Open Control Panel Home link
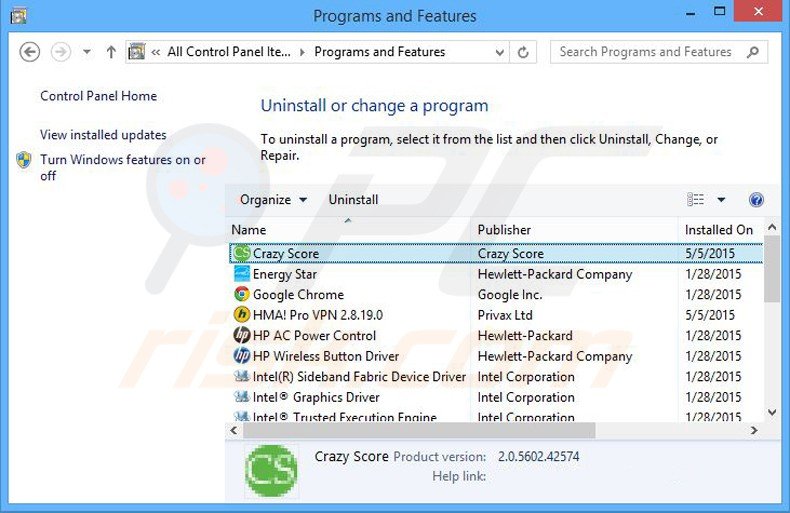Viewport: 790px width, 513px height. point(99,96)
